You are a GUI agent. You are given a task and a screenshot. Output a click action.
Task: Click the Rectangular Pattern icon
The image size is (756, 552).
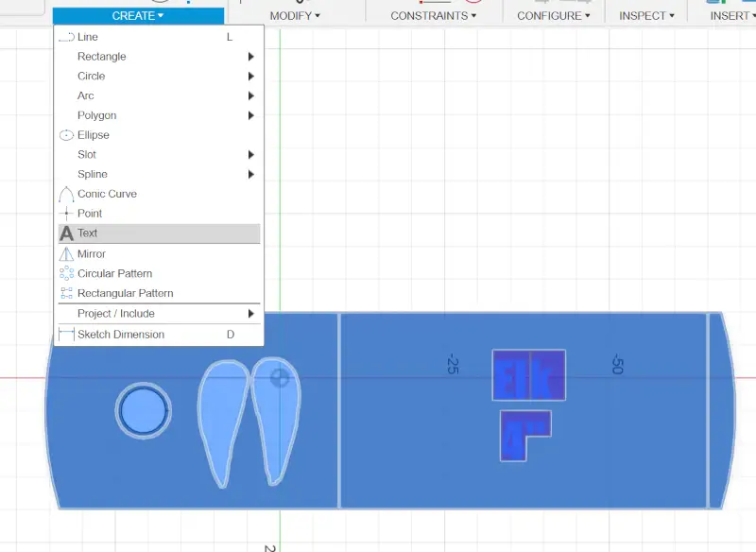coord(66,293)
